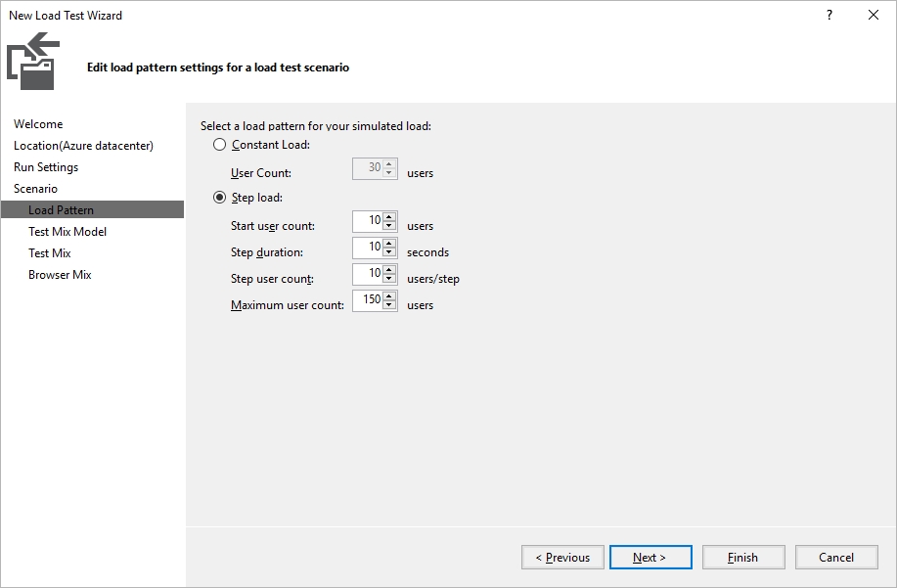Decrease Maximum user count with down arrow
This screenshot has width=897, height=588.
(389, 304)
